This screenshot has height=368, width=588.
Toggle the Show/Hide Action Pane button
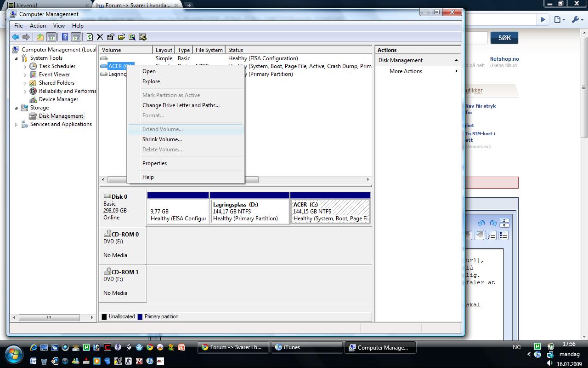(x=76, y=37)
